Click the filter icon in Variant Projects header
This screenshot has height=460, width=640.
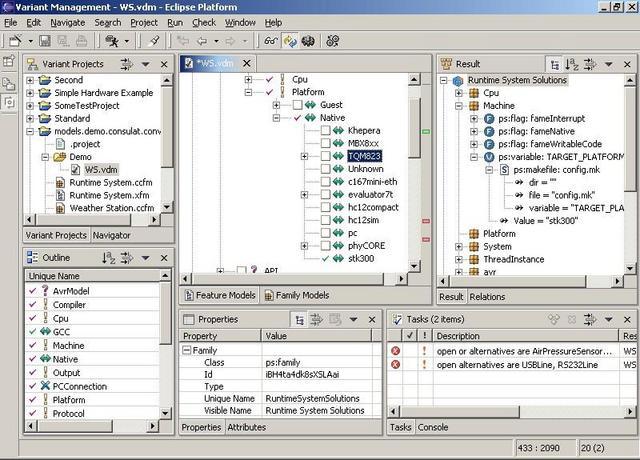[x=127, y=64]
